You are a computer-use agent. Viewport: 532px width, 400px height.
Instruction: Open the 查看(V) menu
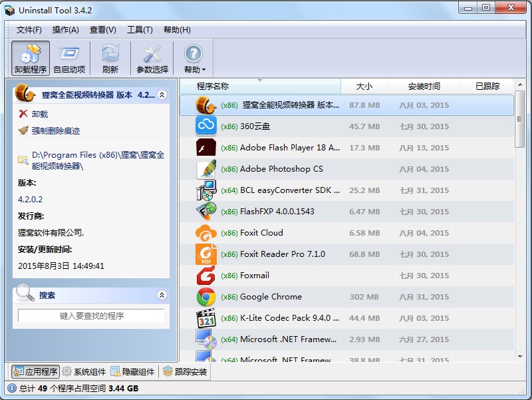103,30
